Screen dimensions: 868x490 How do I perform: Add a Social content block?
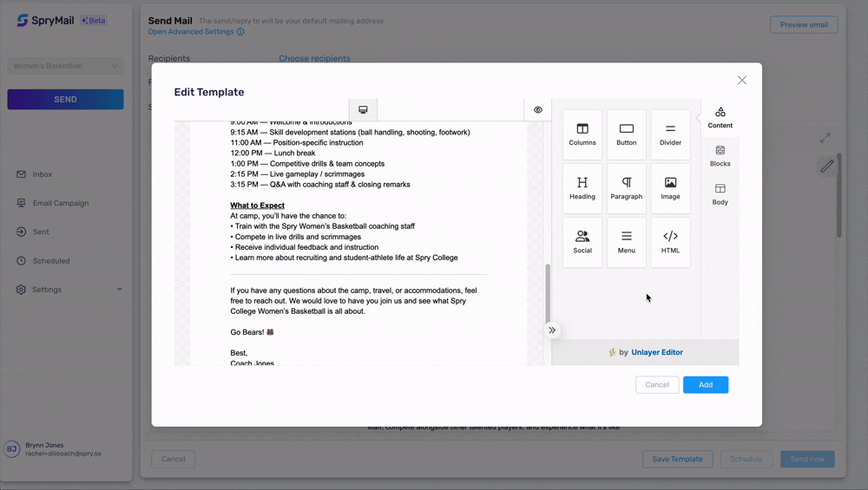[582, 242]
